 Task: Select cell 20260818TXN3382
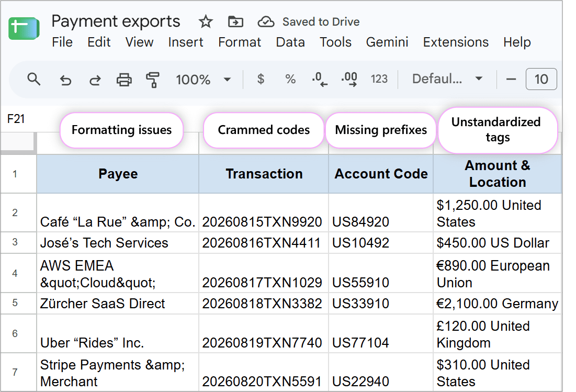pos(264,303)
